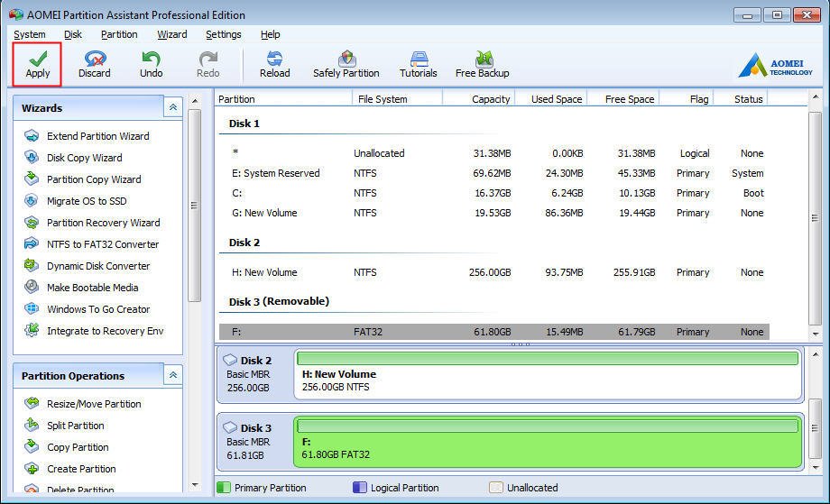This screenshot has width=830, height=504.
Task: Launch Extend Partition Wizard link
Action: click(x=98, y=136)
